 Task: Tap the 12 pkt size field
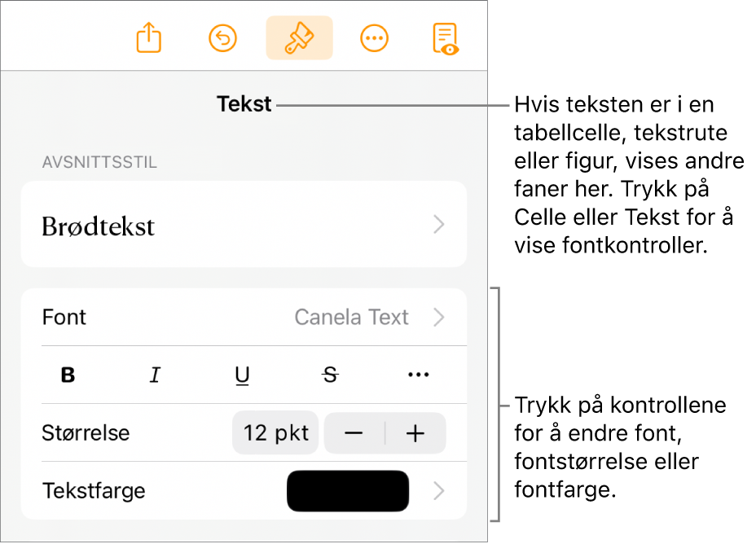click(275, 432)
